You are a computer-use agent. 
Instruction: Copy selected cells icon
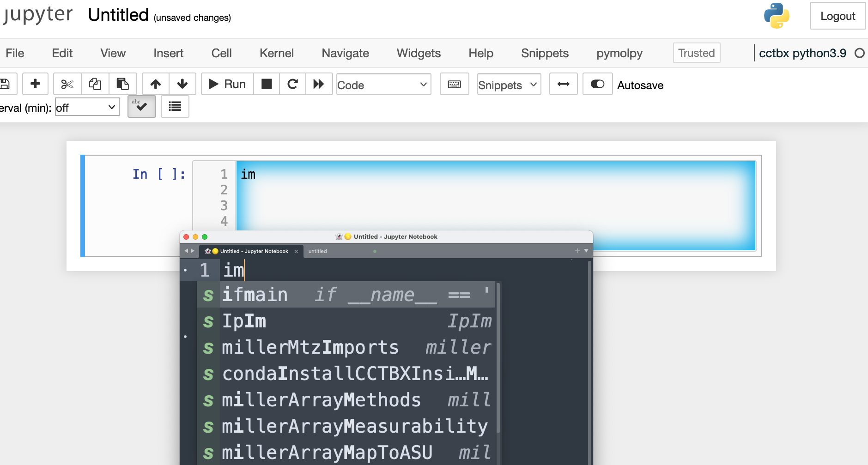[x=95, y=84]
